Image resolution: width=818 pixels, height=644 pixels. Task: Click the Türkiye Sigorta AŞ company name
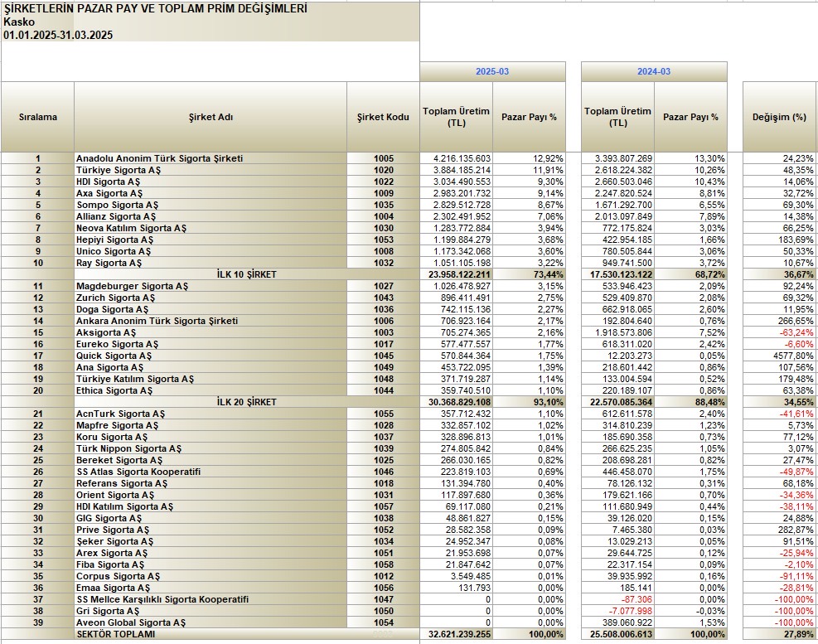coord(119,170)
